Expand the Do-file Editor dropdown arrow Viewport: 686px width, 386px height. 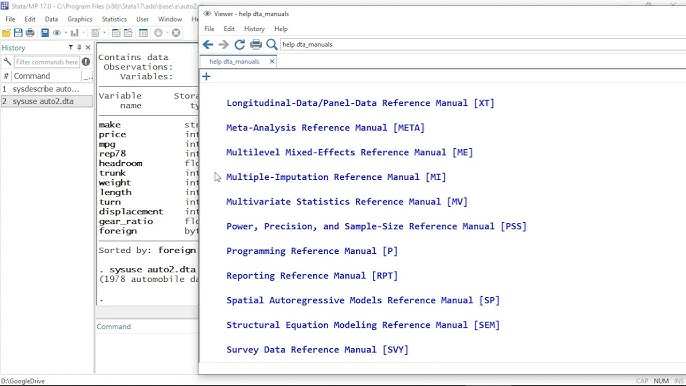click(x=104, y=33)
